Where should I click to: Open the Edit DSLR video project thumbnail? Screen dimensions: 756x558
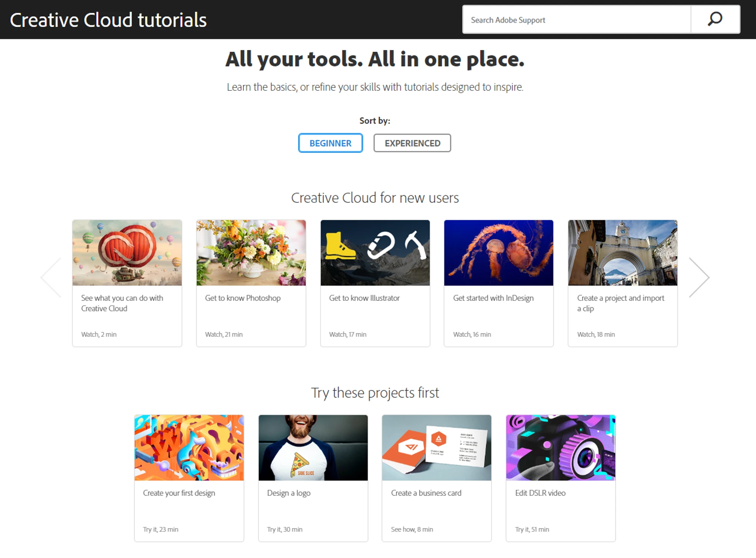click(x=560, y=448)
